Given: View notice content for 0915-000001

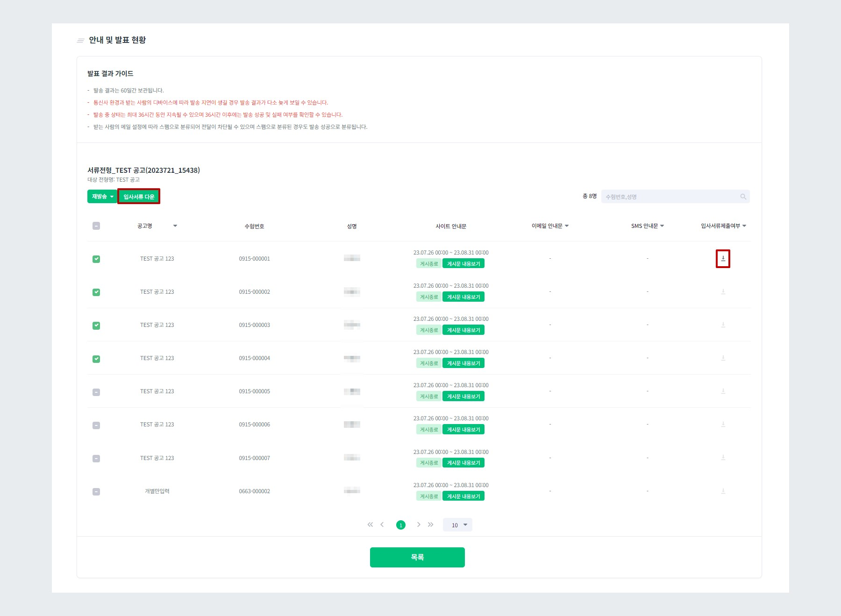Looking at the screenshot, I should tap(463, 264).
